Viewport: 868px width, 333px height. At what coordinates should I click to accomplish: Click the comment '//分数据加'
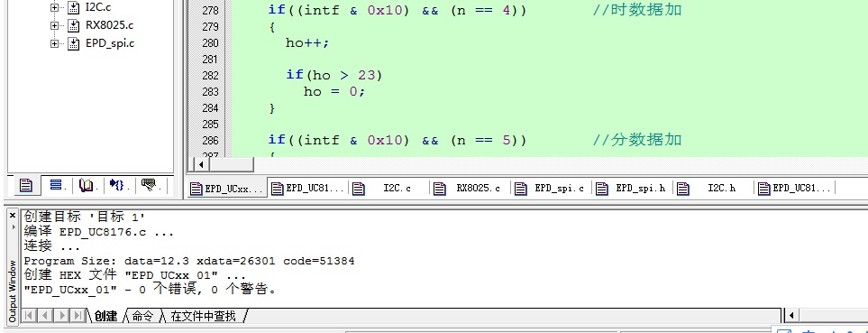coord(637,140)
